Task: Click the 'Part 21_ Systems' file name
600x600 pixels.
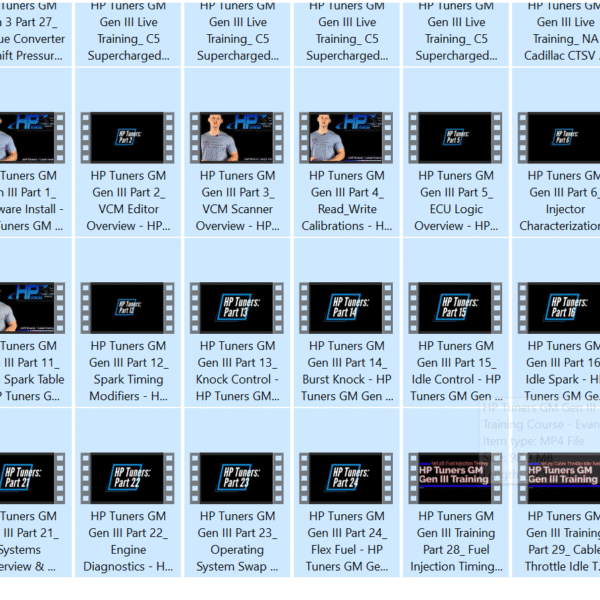Action: 30,541
